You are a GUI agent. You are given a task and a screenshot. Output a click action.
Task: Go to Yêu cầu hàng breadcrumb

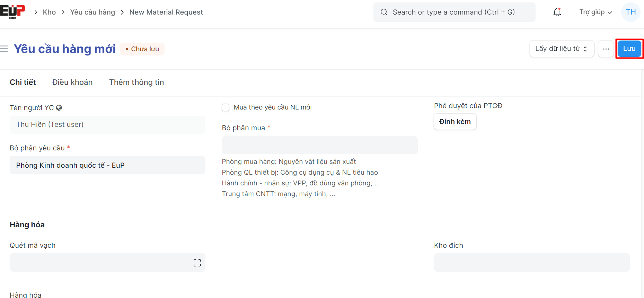[x=92, y=12]
